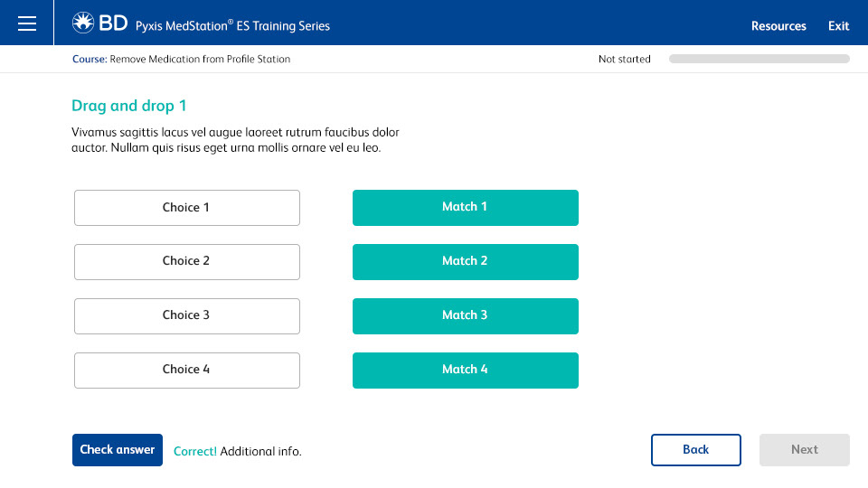Click the Match 4 target

(x=466, y=371)
